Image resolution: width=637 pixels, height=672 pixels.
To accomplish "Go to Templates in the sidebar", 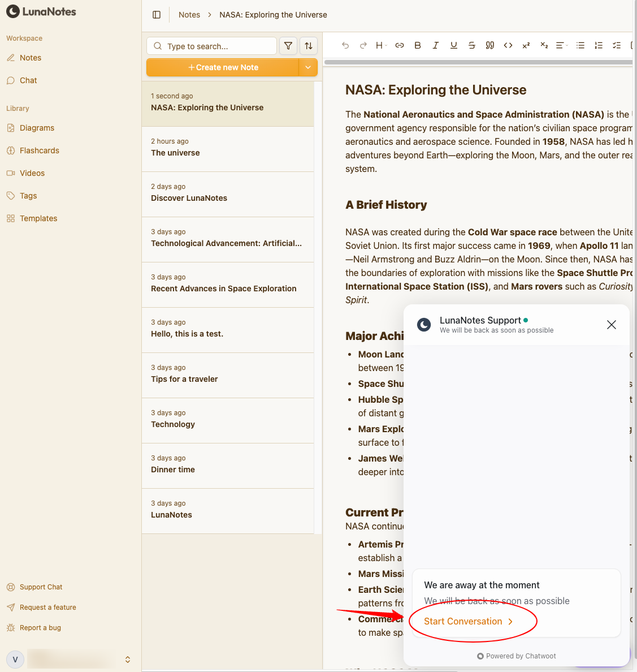I will point(38,218).
